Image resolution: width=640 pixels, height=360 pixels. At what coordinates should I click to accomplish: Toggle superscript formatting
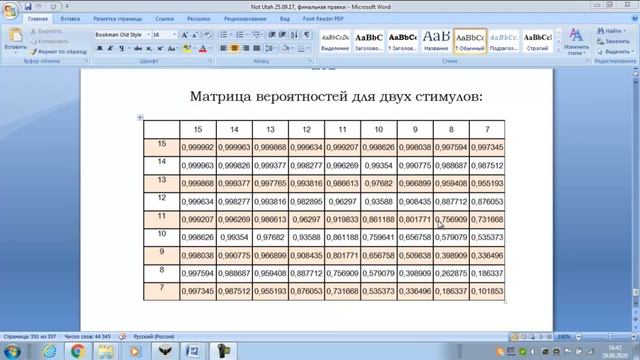click(160, 49)
